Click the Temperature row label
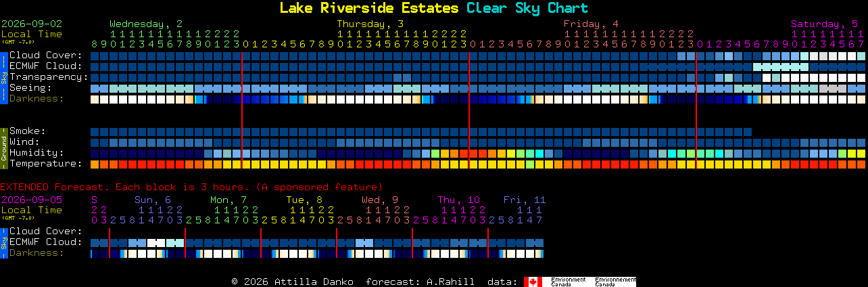868x287 pixels. coord(45,164)
